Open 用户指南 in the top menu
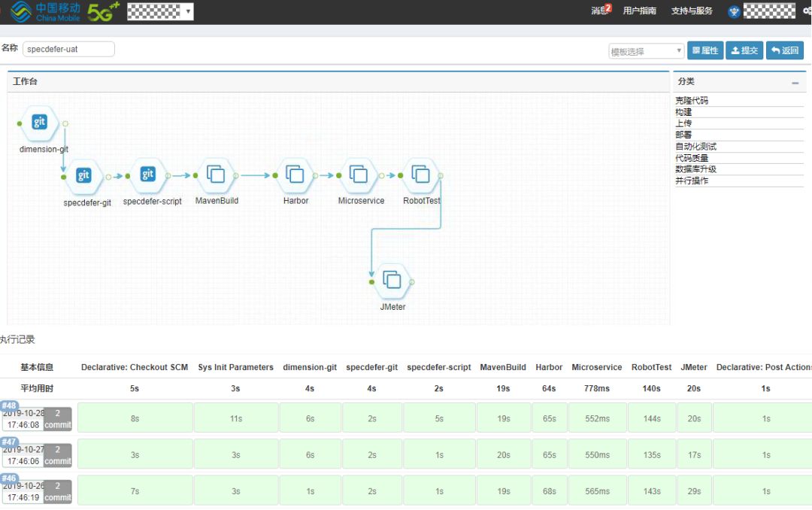 640,11
